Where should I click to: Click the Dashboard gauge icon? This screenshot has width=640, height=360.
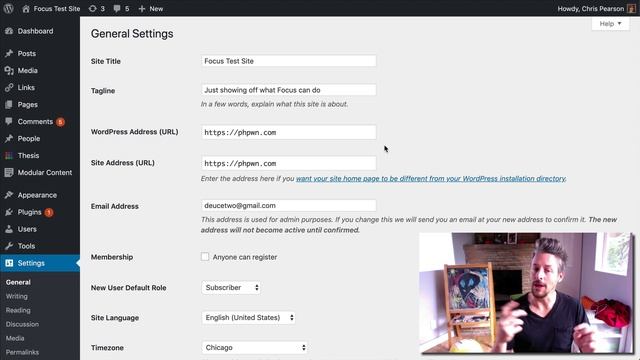tap(9, 31)
